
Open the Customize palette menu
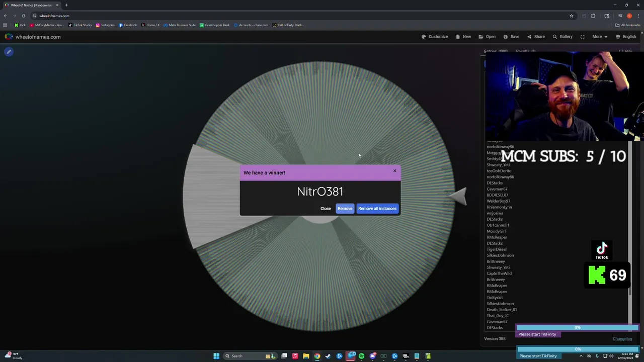[435, 37]
